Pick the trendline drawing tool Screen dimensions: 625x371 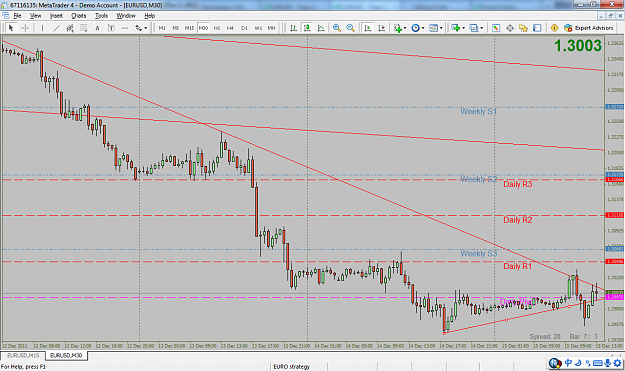click(x=56, y=28)
